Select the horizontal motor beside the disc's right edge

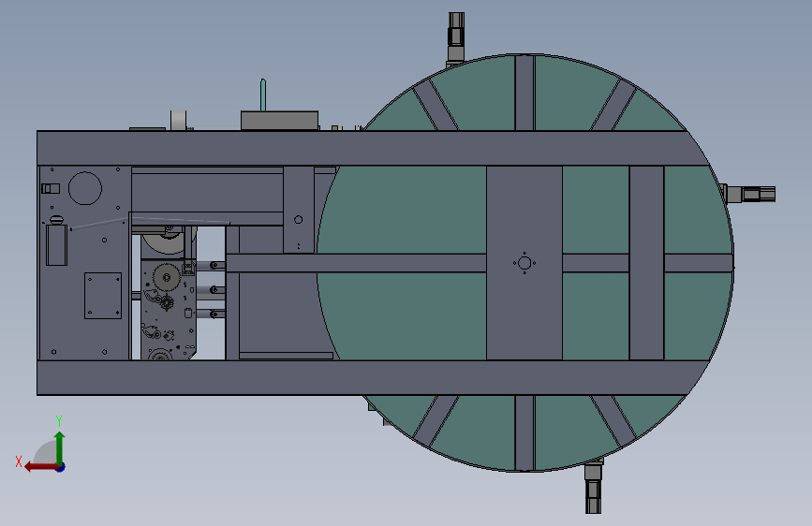click(x=749, y=194)
